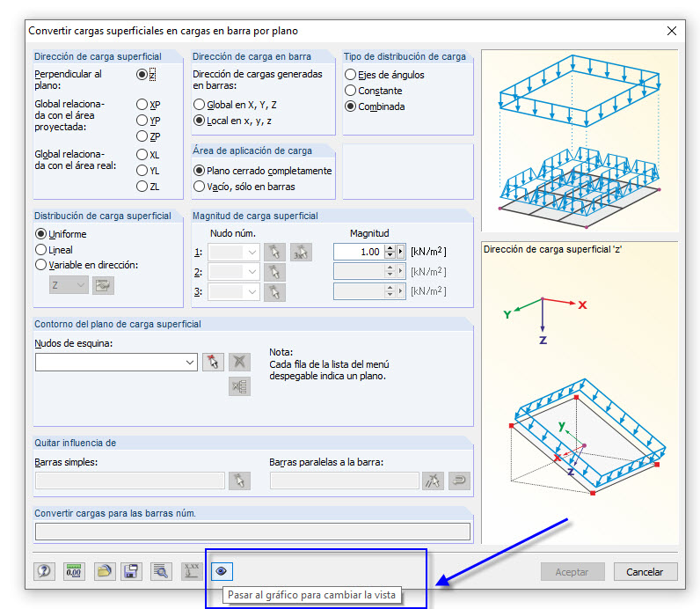Image resolution: width=700 pixels, height=609 pixels.
Task: Select the ZP projected area option
Action: point(142,136)
